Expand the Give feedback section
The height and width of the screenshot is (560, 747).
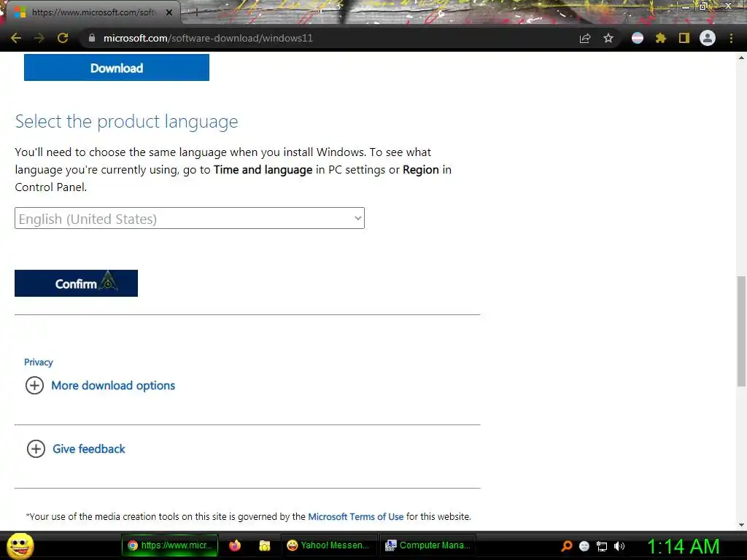(x=76, y=448)
